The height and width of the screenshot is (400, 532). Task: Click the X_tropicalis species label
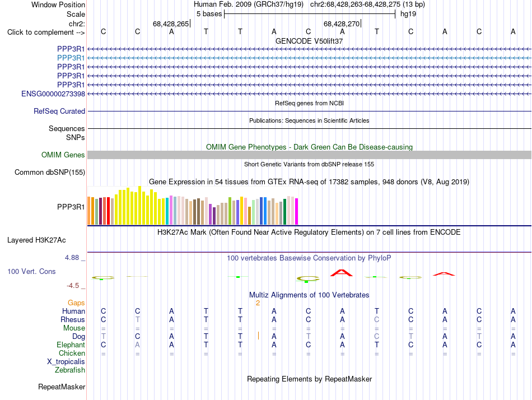[66, 362]
